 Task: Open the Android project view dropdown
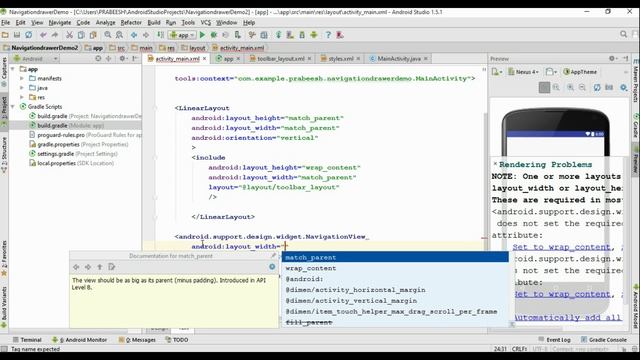coord(35,59)
